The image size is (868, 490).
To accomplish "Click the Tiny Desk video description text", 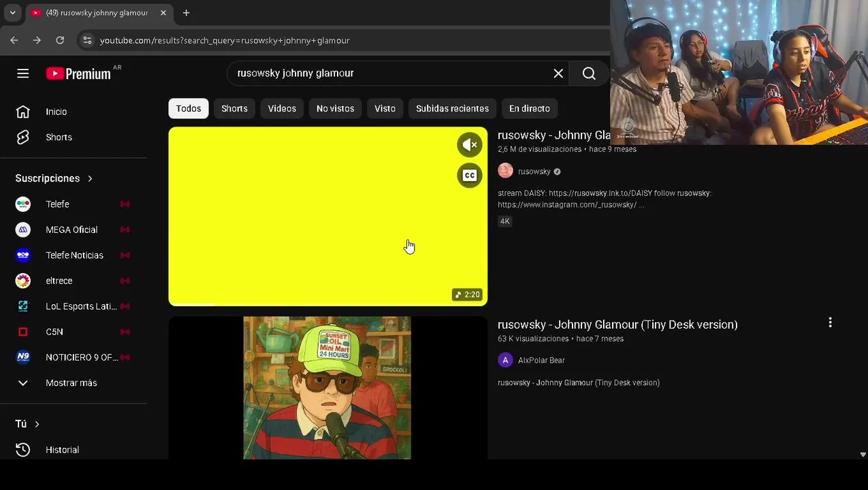I will click(x=579, y=383).
